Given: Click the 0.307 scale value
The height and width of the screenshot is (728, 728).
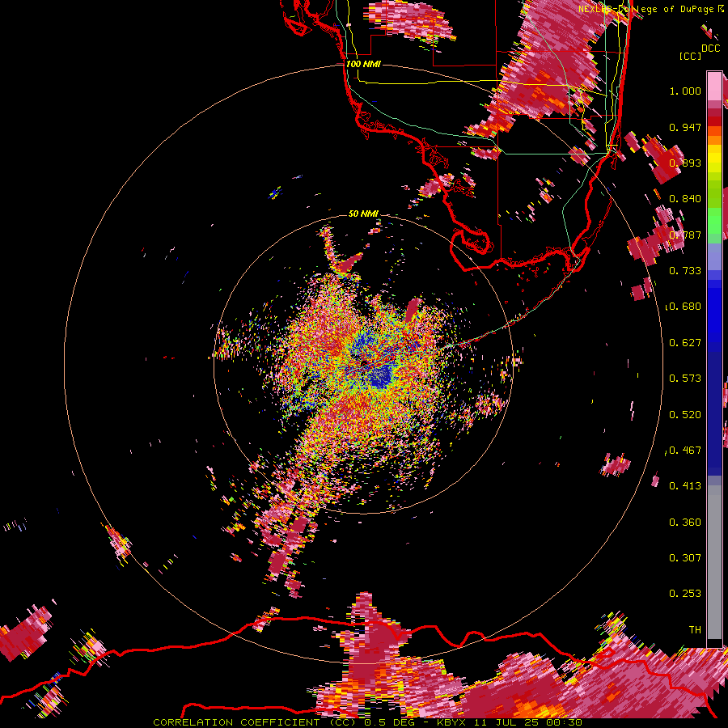Looking at the screenshot, I should (x=685, y=558).
